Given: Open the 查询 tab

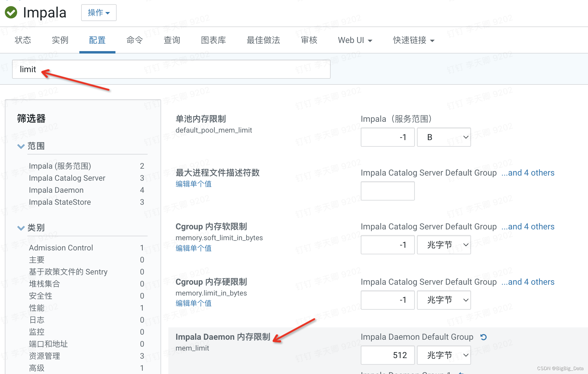Looking at the screenshot, I should click(171, 40).
